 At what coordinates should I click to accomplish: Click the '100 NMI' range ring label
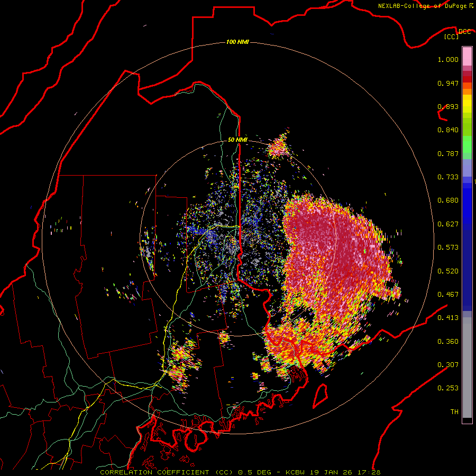coord(237,42)
